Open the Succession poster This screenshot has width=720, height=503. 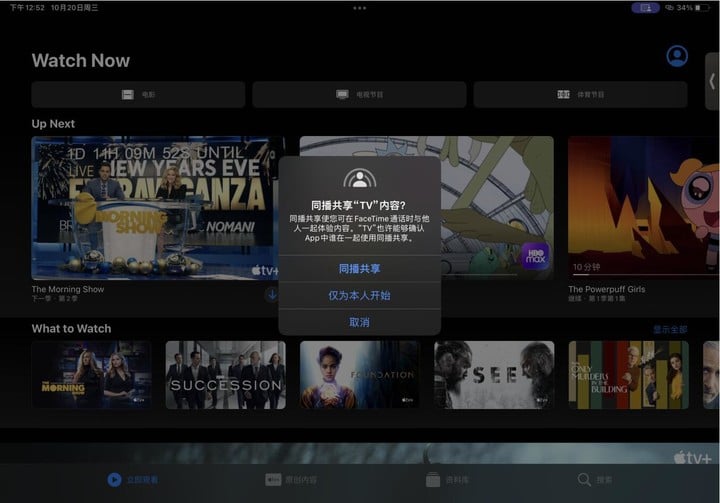(x=225, y=375)
